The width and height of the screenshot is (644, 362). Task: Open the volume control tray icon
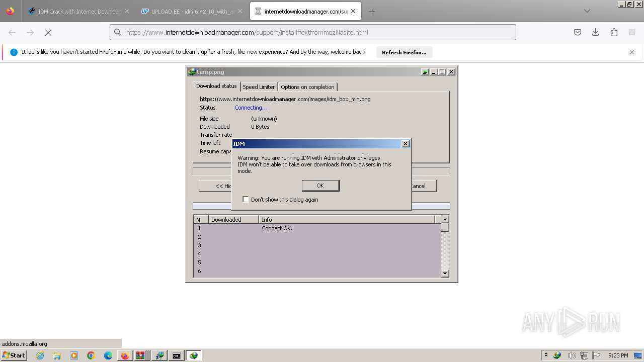click(571, 355)
